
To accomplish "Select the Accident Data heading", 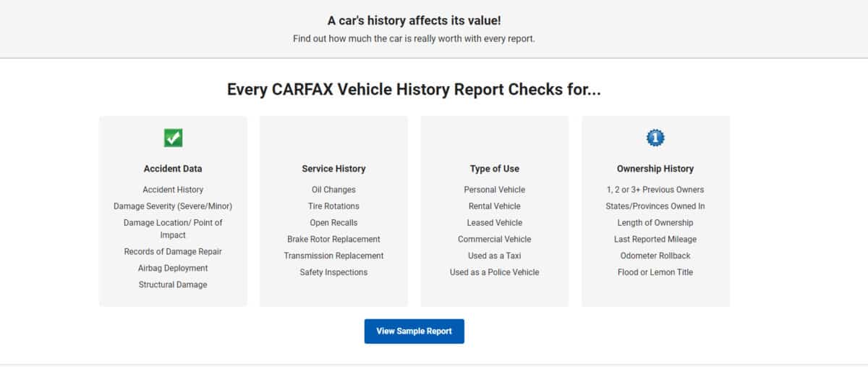I will (x=173, y=169).
